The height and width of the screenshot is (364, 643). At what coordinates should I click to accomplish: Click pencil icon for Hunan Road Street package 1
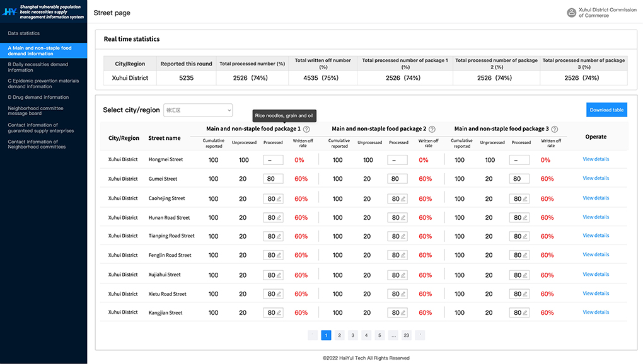pos(279,218)
